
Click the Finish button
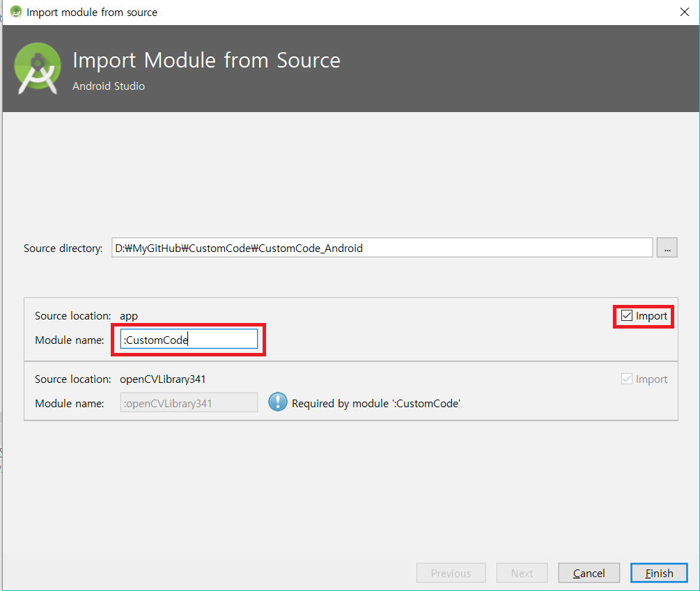click(x=659, y=573)
